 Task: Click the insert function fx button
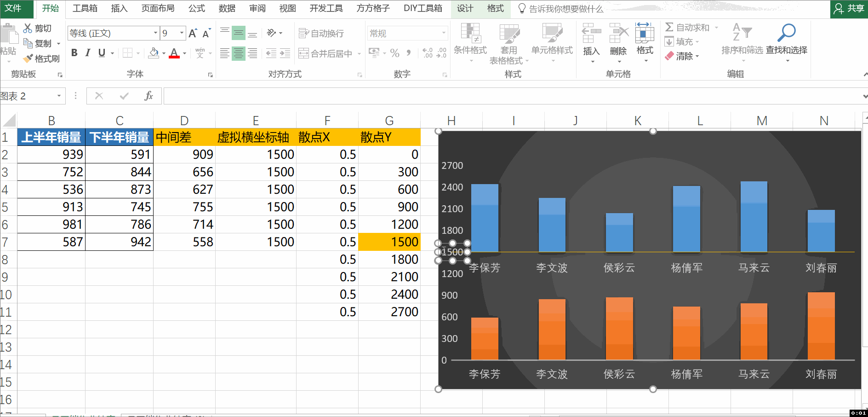pyautogui.click(x=148, y=96)
